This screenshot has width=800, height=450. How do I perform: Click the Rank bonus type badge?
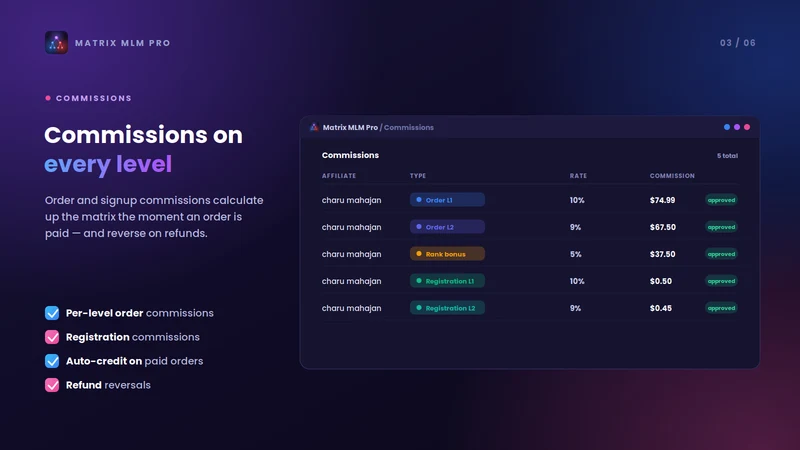[447, 254]
